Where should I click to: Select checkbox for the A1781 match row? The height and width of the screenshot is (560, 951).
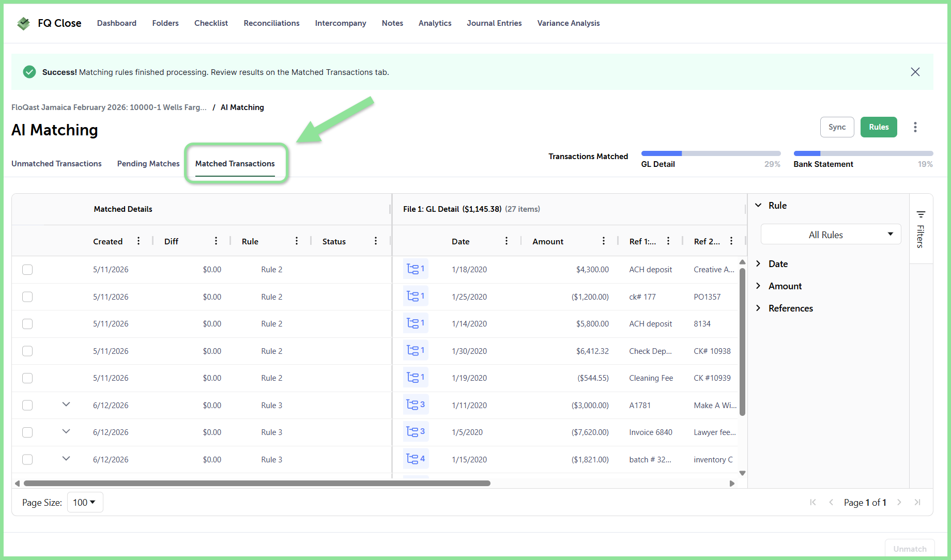pyautogui.click(x=27, y=405)
